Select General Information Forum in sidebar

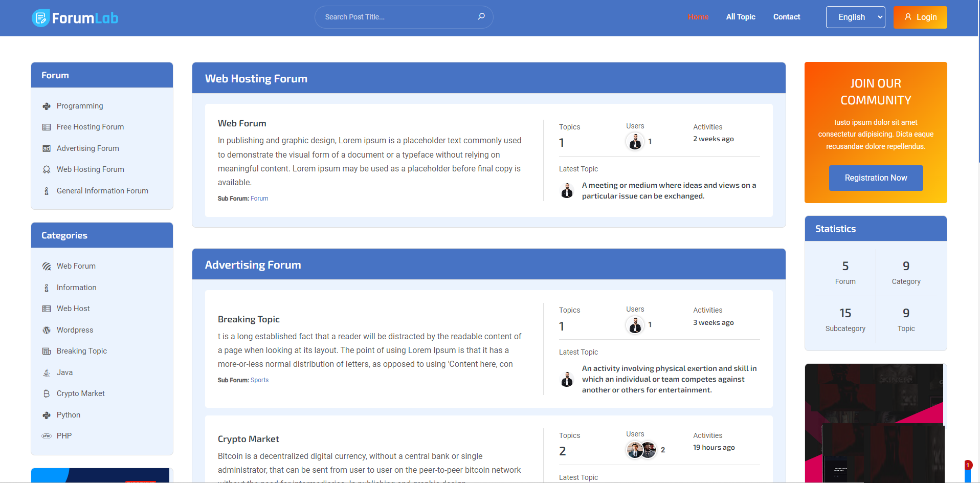tap(102, 191)
